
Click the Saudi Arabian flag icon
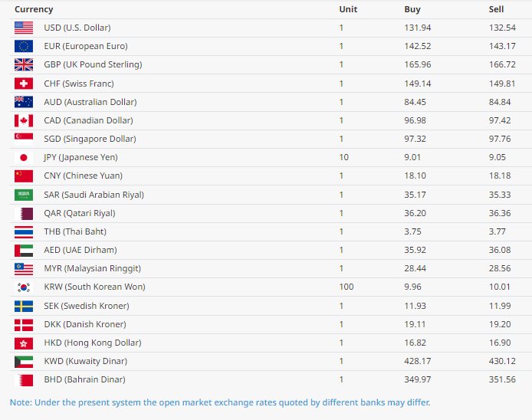click(24, 195)
